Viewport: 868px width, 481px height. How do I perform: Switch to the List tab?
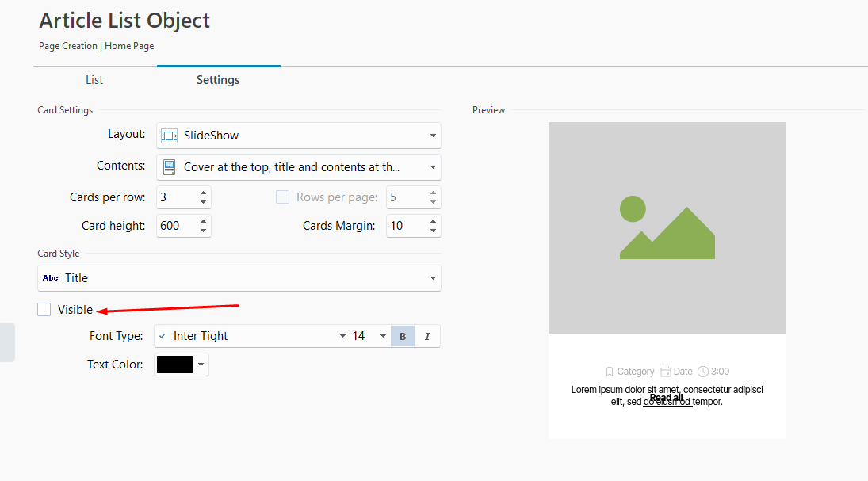(94, 80)
